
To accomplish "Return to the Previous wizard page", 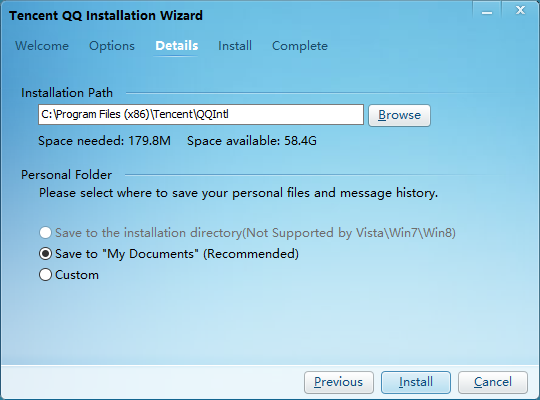I will [x=339, y=382].
